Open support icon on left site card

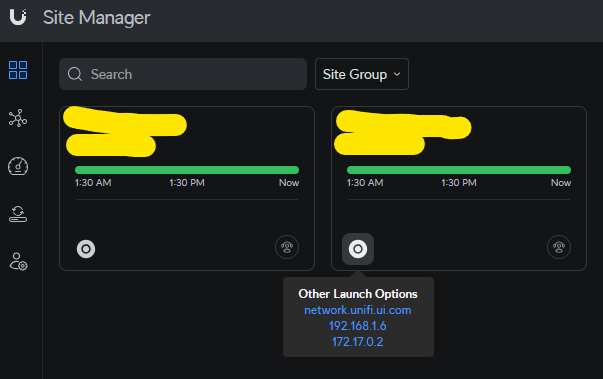pos(287,247)
